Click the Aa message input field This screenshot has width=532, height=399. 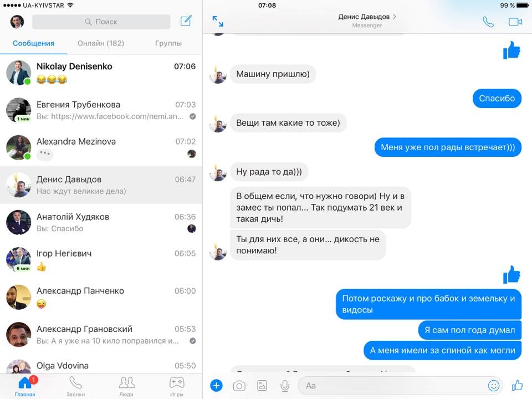(x=391, y=386)
